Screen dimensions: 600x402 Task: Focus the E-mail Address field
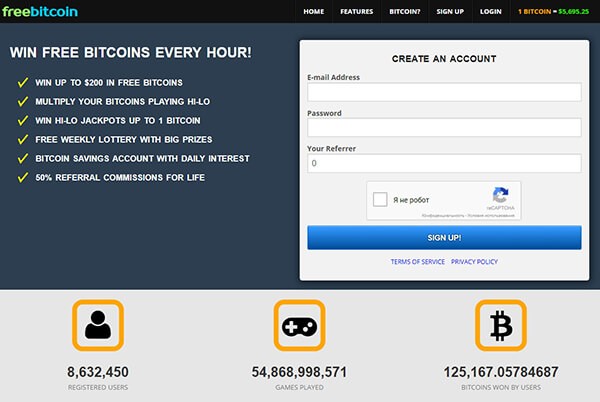click(444, 92)
